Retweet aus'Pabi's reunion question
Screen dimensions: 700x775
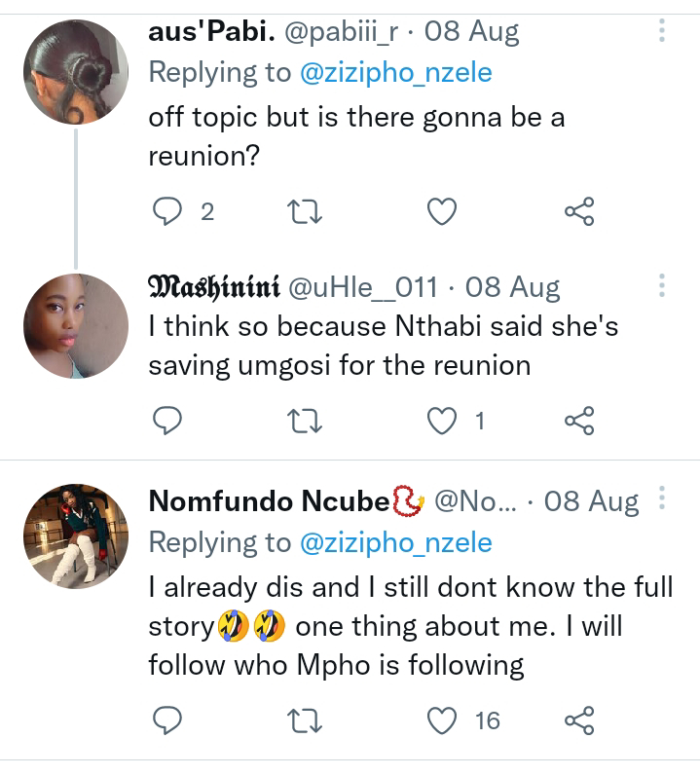click(306, 210)
